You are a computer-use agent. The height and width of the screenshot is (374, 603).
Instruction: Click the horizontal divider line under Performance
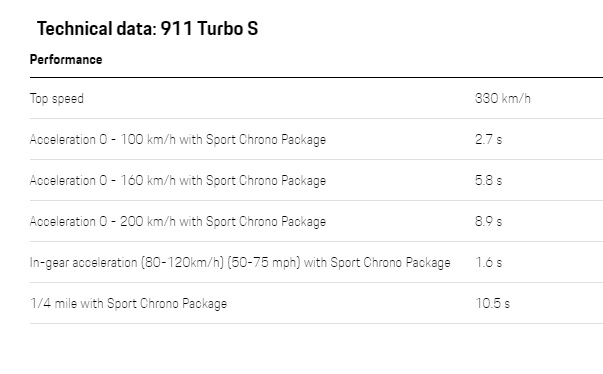pyautogui.click(x=316, y=77)
